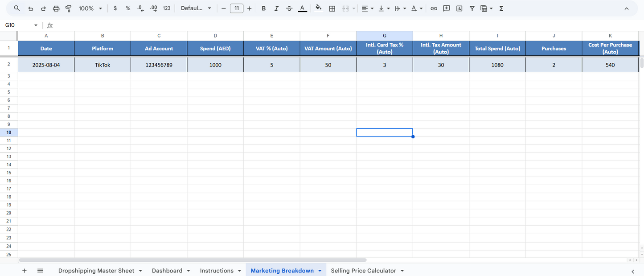
Task: Open Marketing Breakdown tab menu arrow
Action: tap(320, 271)
